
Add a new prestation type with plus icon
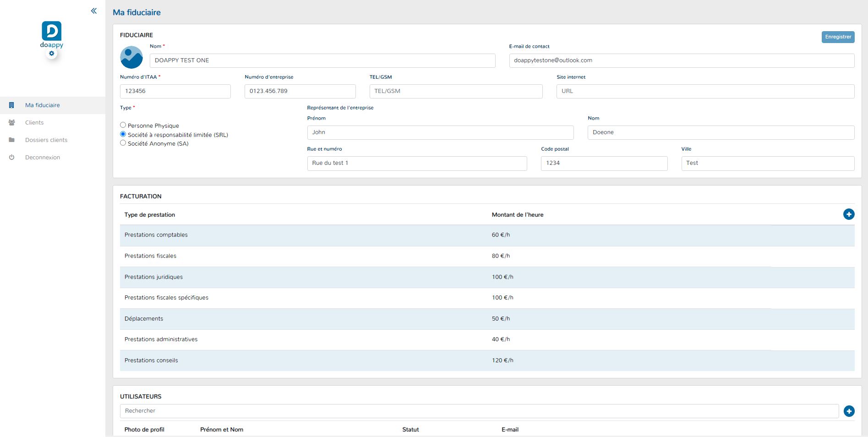click(x=849, y=214)
